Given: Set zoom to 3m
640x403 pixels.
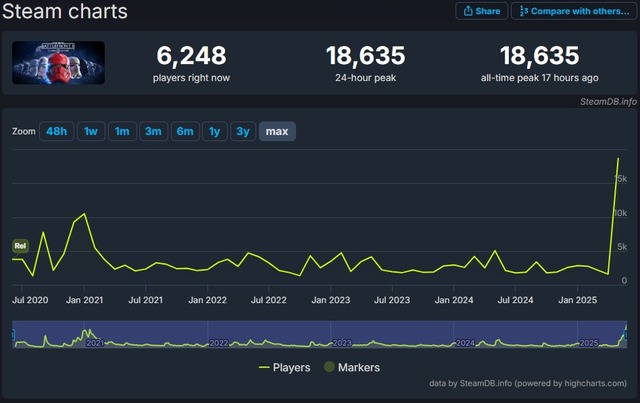Looking at the screenshot, I should [x=153, y=131].
